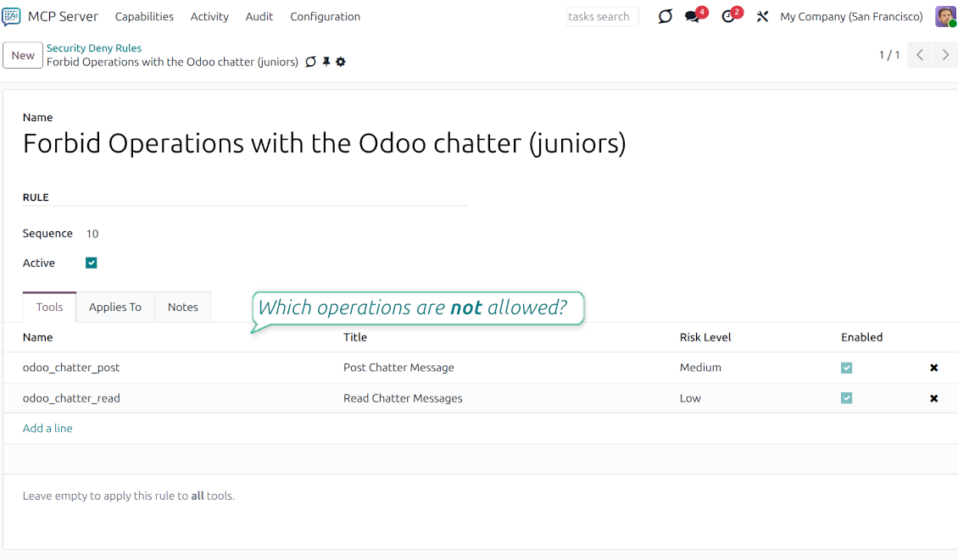Screen dimensions: 958x560
Task: Open the Odoo Discuss conversations icon
Action: point(665,16)
